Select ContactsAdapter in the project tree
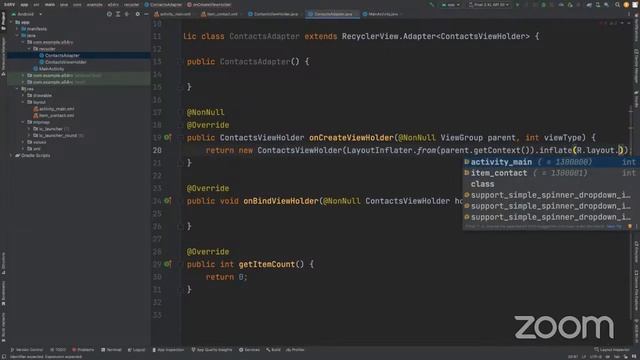The image size is (640, 360). tap(62, 56)
